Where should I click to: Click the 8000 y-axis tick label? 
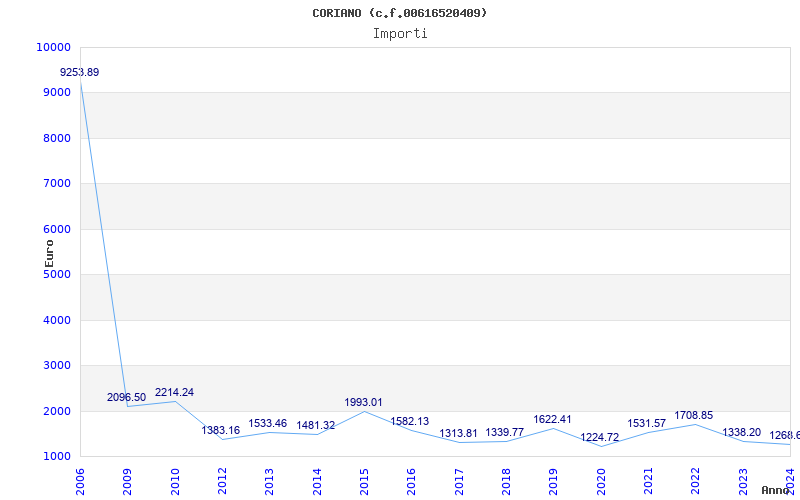(56, 138)
